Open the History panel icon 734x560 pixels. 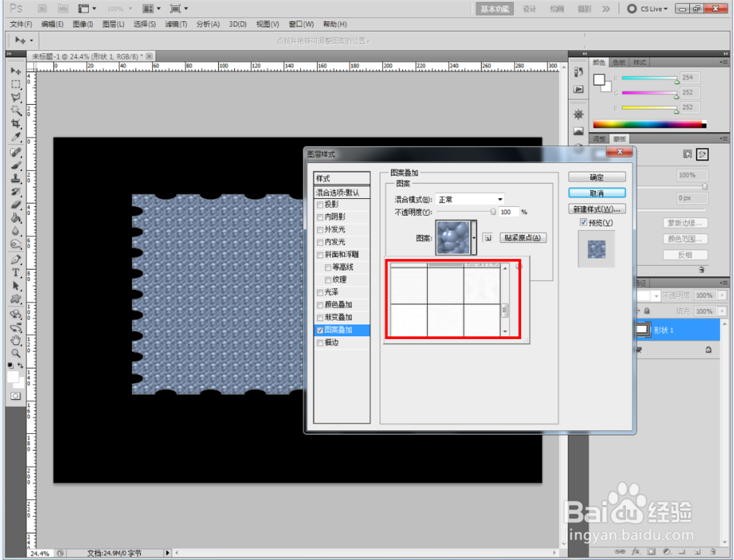[578, 72]
